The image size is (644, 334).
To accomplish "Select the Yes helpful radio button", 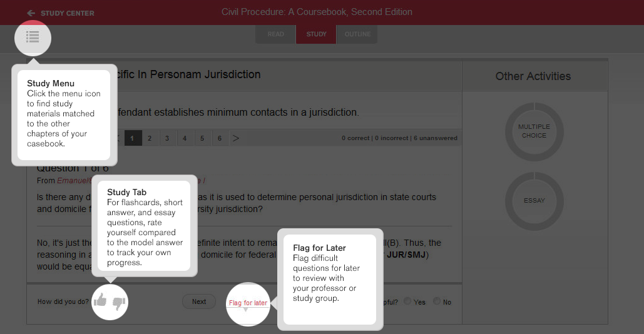I will tap(408, 301).
